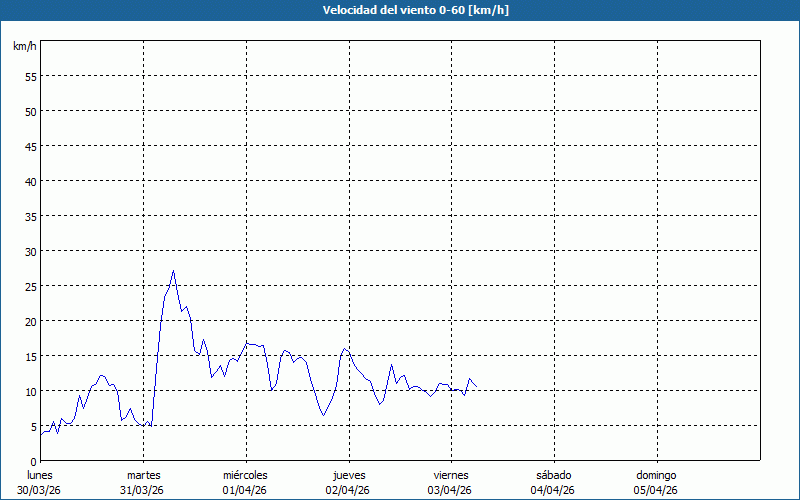Click the "km/h" unit label above the axis
The height and width of the screenshot is (500, 800).
coord(24,47)
